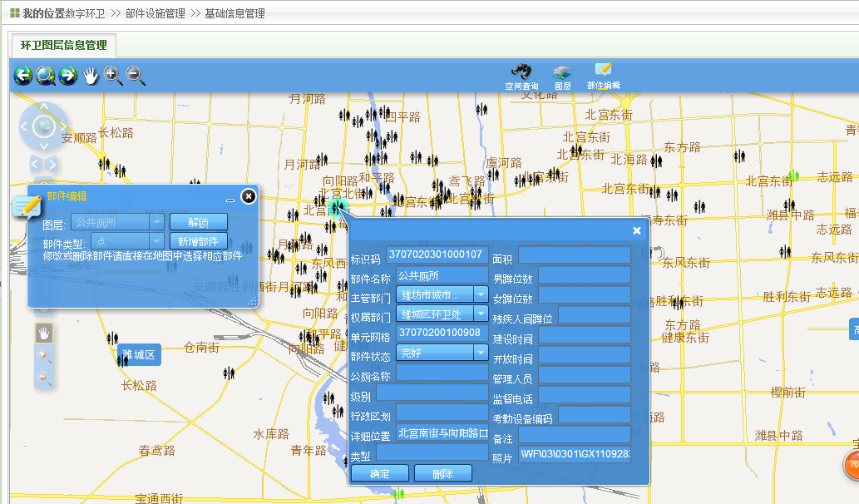Screen dimensions: 859x504
Task: Click the green back arrow toolbar icon
Action: click(x=23, y=76)
